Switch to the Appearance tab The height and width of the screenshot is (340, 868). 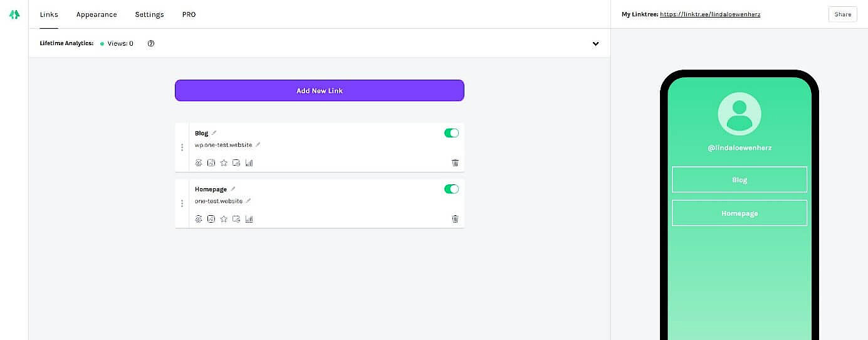tap(97, 14)
